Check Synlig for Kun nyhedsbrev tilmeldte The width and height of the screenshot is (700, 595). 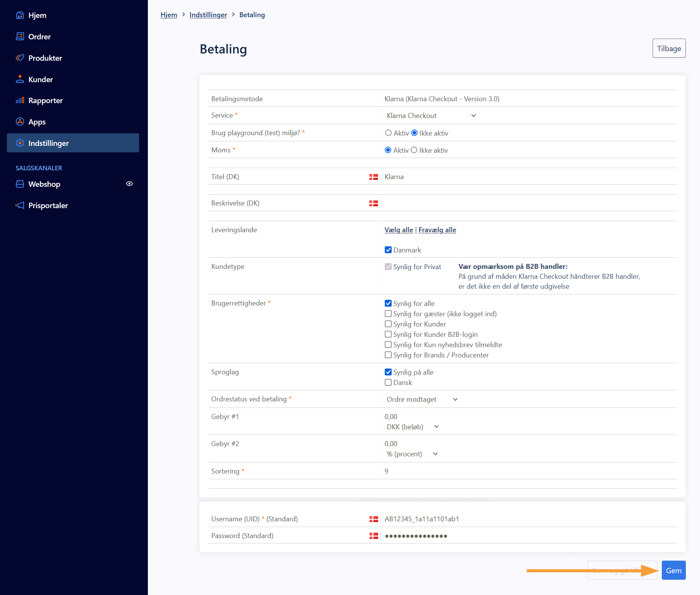pyautogui.click(x=388, y=344)
